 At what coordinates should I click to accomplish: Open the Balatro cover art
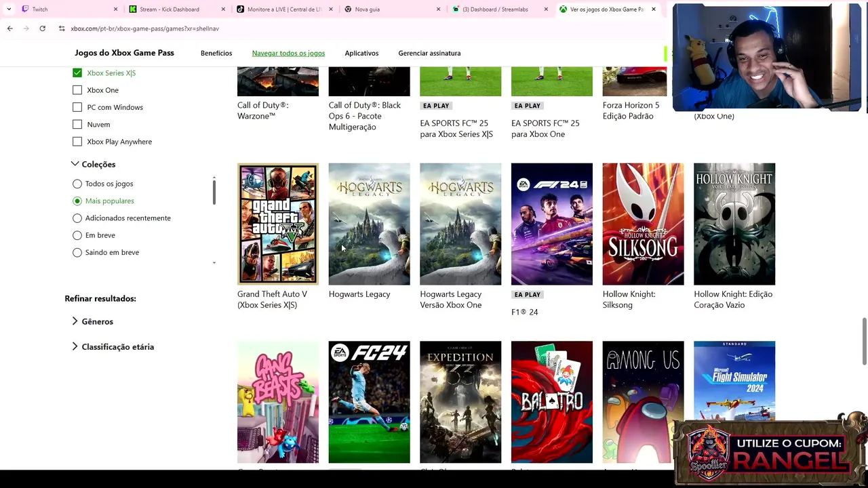[552, 402]
